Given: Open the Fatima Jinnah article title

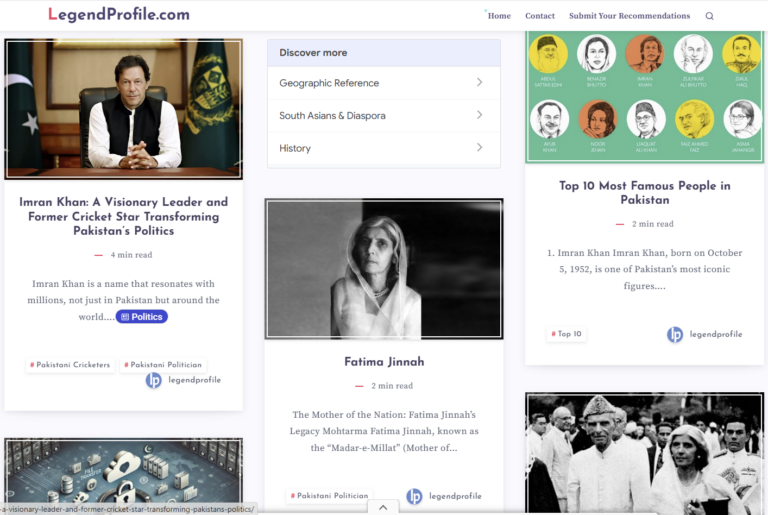Looking at the screenshot, I should tap(384, 362).
